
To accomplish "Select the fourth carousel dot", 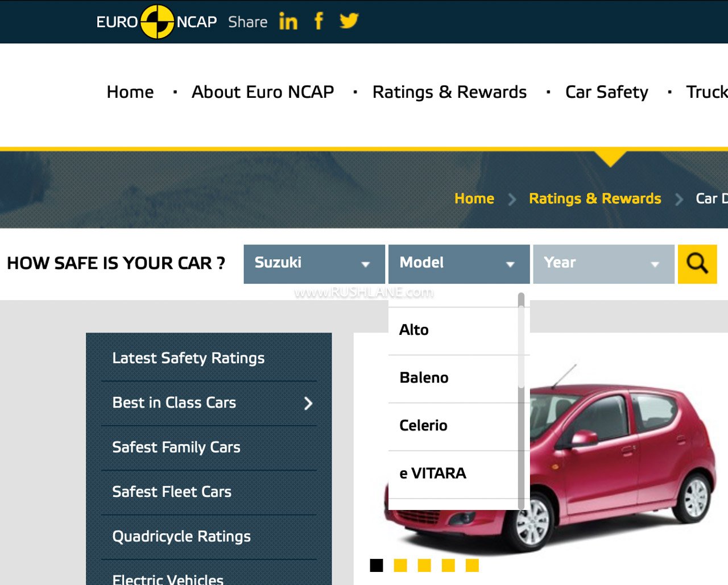I will (448, 565).
